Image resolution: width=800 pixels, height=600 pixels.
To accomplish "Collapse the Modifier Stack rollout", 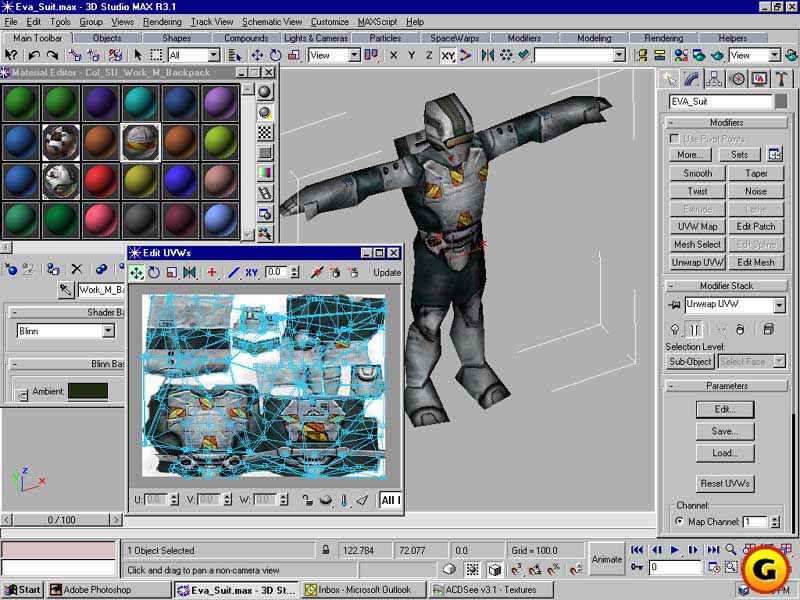I will coord(671,286).
